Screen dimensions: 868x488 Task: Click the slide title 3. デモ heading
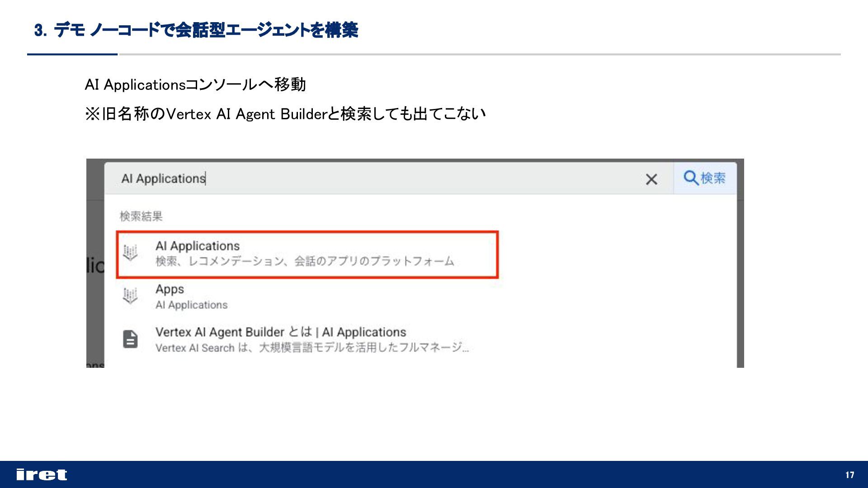196,30
